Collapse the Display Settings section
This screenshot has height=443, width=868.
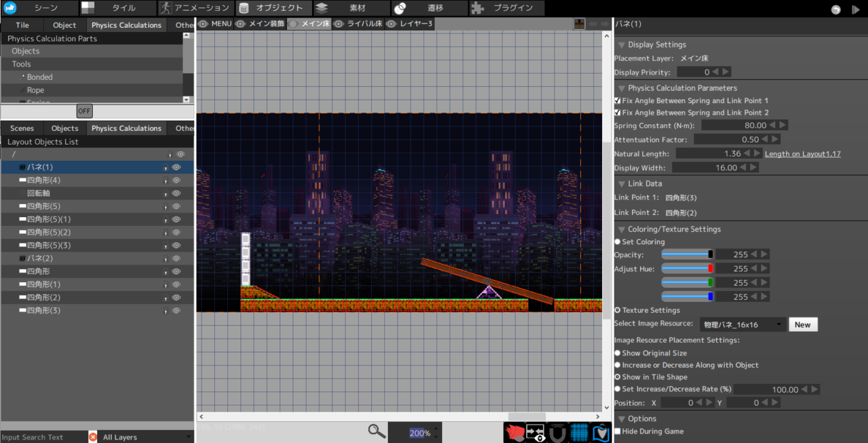[622, 44]
